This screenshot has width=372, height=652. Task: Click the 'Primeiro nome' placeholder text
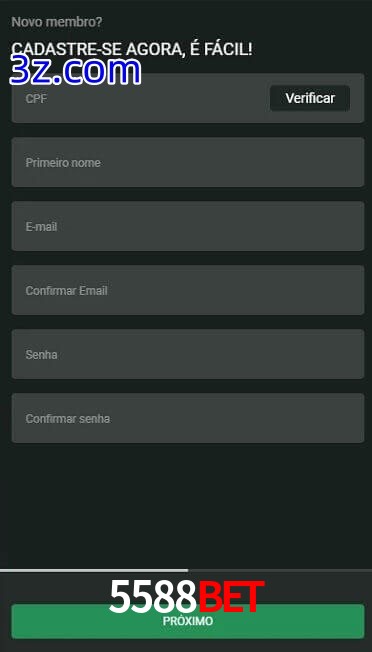(63, 163)
